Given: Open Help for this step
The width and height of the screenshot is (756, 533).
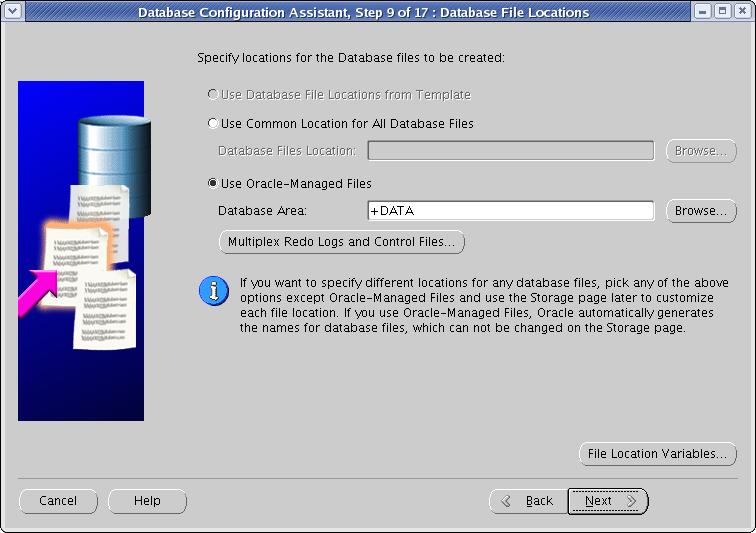Looking at the screenshot, I should tap(147, 501).
